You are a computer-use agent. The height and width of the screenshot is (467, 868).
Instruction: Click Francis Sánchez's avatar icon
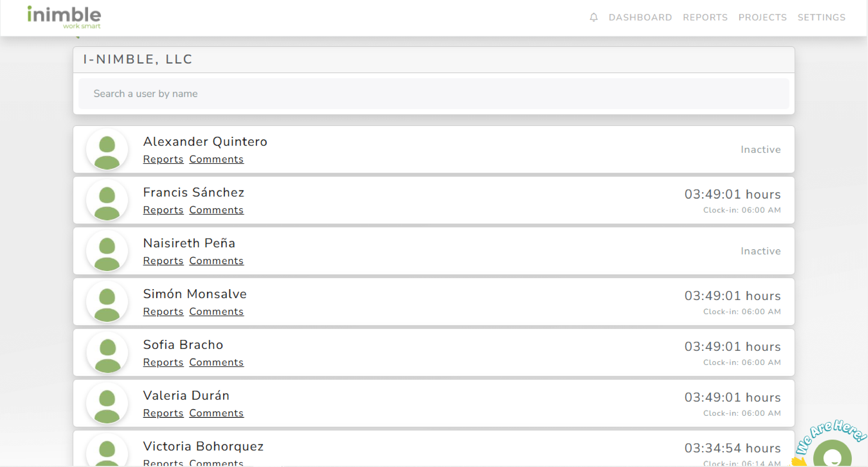[x=107, y=200]
